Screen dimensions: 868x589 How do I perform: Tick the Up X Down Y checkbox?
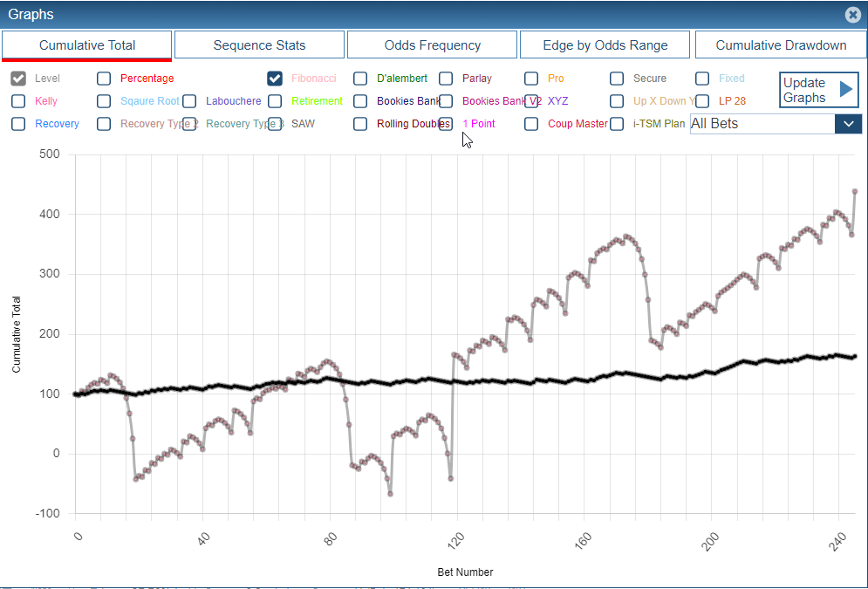tap(617, 100)
